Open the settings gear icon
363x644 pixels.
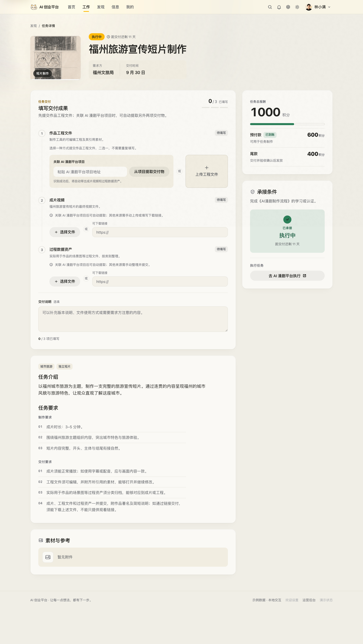[288, 7]
